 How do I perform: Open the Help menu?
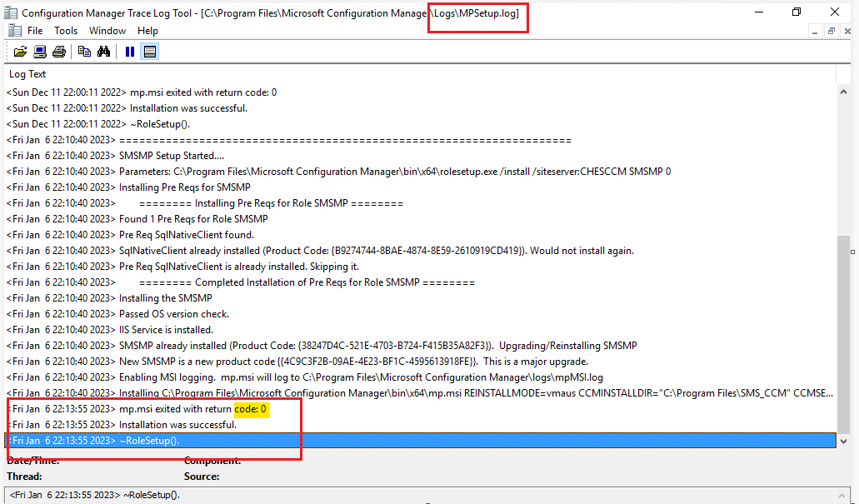point(148,31)
